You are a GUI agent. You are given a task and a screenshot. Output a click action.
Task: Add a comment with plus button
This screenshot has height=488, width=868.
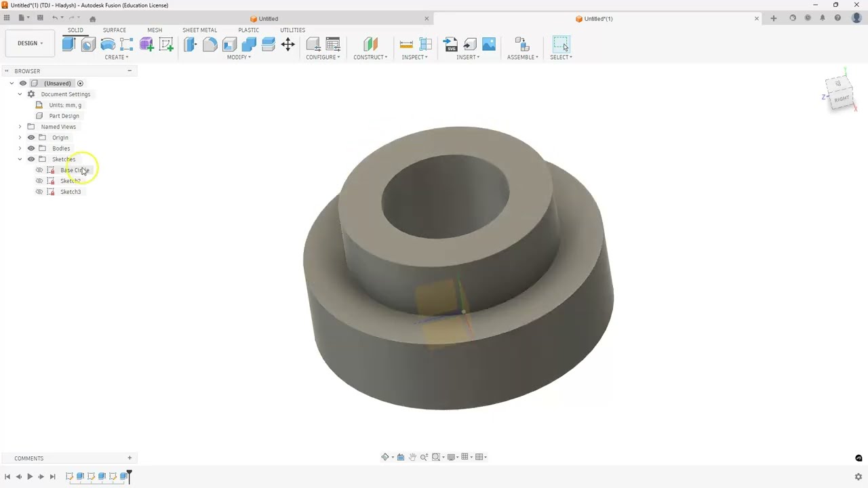click(130, 458)
